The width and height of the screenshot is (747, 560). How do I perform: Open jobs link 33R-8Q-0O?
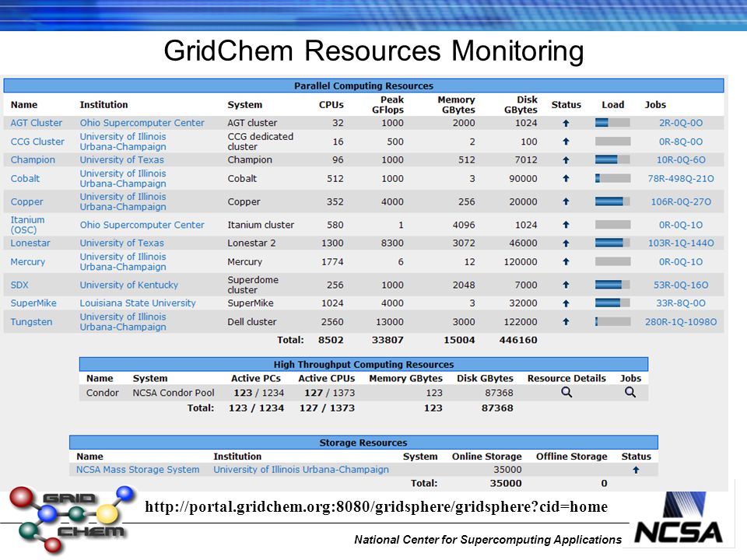tap(681, 303)
